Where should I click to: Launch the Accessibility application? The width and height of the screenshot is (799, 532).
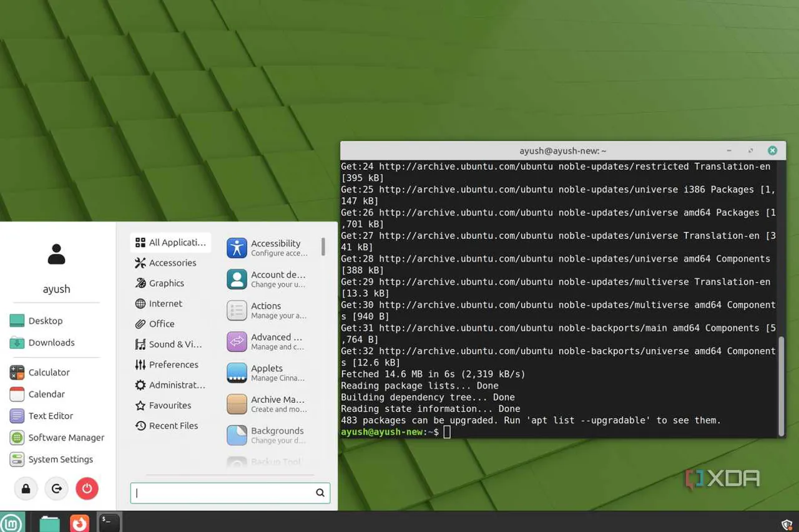pos(269,248)
